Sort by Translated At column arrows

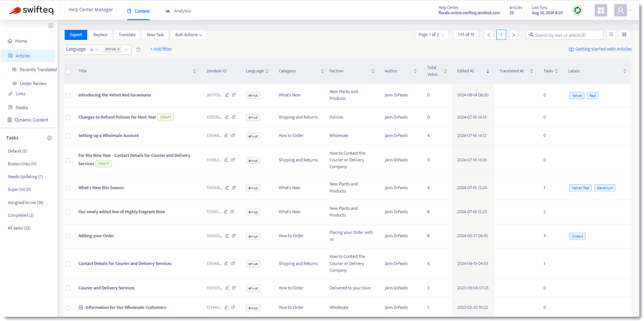pyautogui.click(x=531, y=71)
